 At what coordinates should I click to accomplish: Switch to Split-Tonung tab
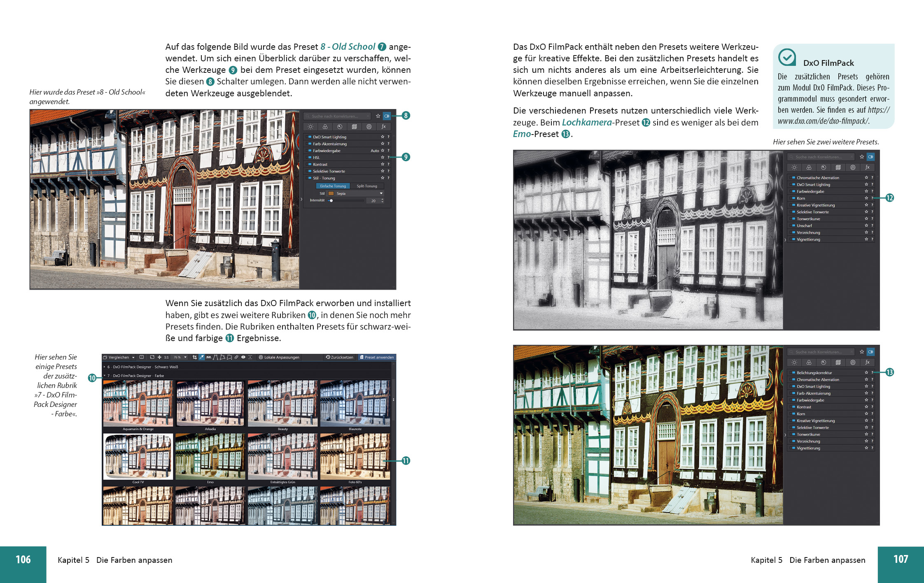[x=366, y=186]
